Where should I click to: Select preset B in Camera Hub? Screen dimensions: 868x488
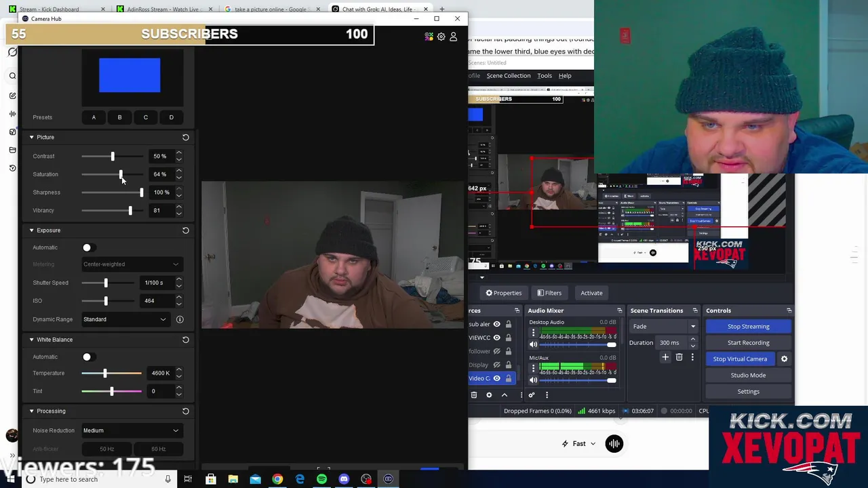[119, 117]
